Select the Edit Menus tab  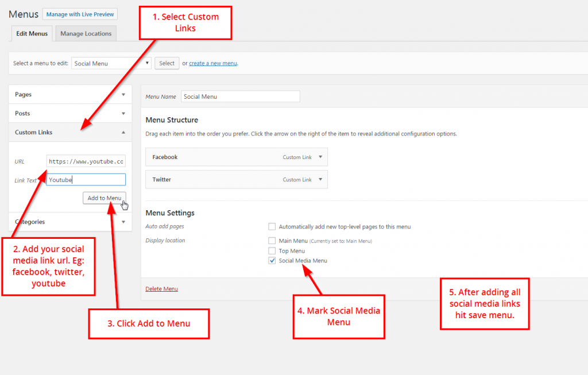click(32, 33)
